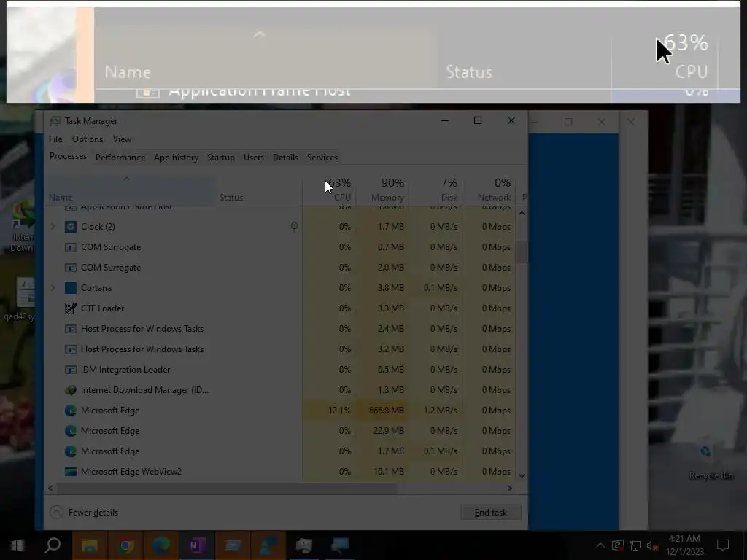
Task: Select Host Process for Windows Tasks, 3.2 MB
Action: coord(281,349)
